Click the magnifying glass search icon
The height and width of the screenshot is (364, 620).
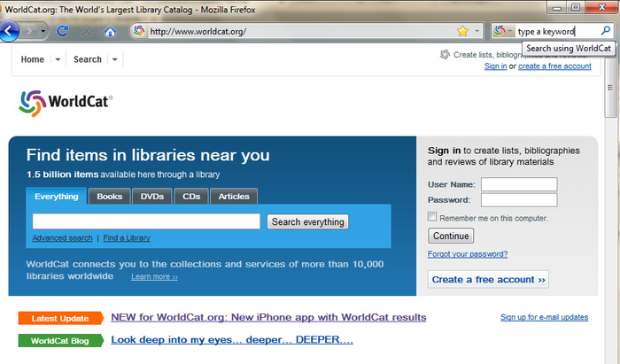(605, 30)
